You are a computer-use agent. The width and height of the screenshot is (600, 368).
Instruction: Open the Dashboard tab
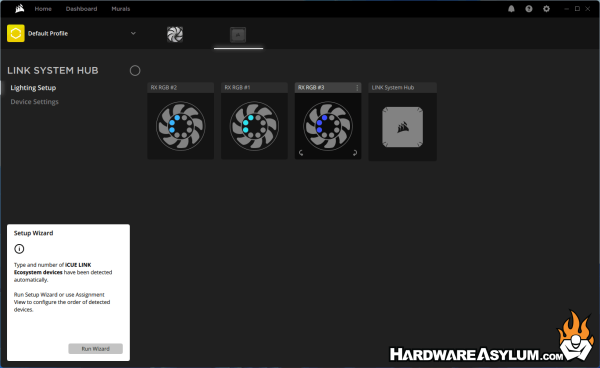pyautogui.click(x=82, y=9)
